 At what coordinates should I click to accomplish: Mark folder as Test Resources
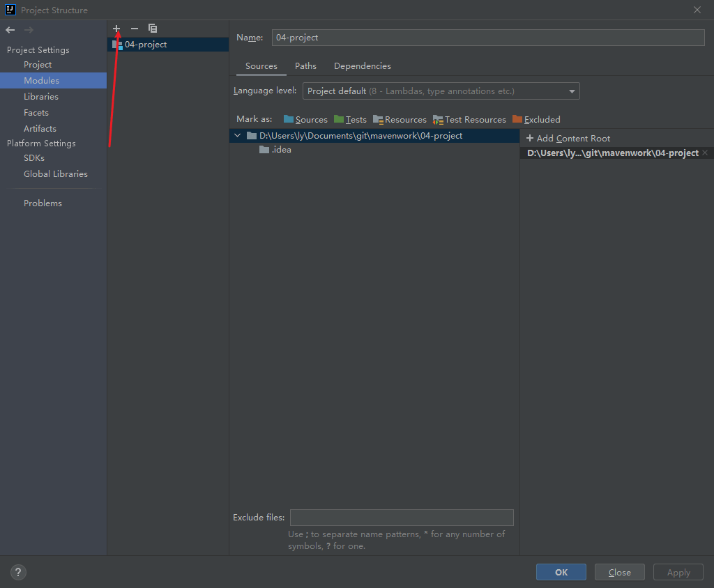coord(469,120)
